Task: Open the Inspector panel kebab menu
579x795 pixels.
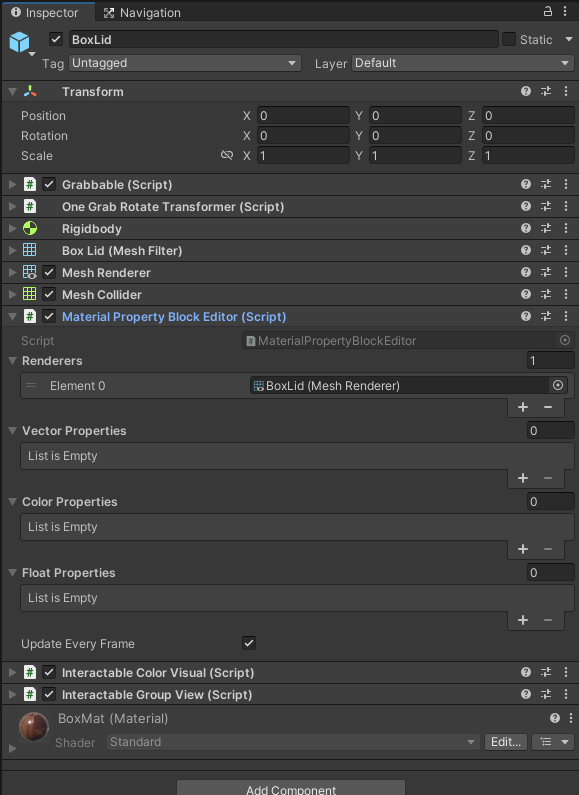Action: [x=565, y=11]
